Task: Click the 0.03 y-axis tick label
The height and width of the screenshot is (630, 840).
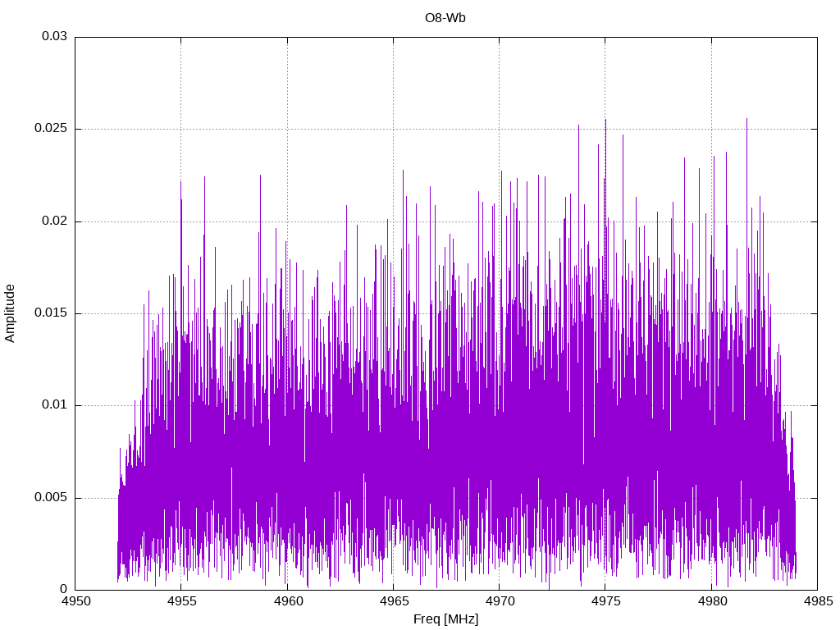Action: (x=55, y=36)
